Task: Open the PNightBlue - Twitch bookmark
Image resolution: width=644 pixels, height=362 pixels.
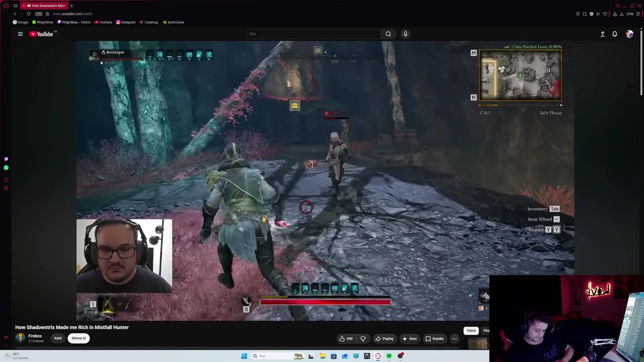Action: point(74,22)
